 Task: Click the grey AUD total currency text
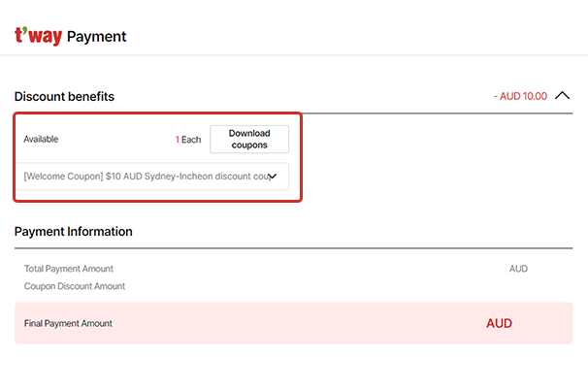tap(518, 269)
